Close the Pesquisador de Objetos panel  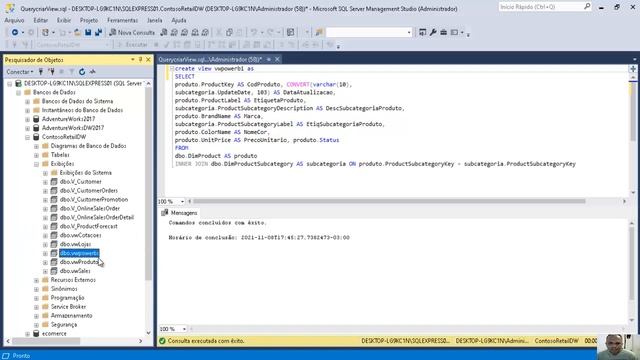pos(148,60)
